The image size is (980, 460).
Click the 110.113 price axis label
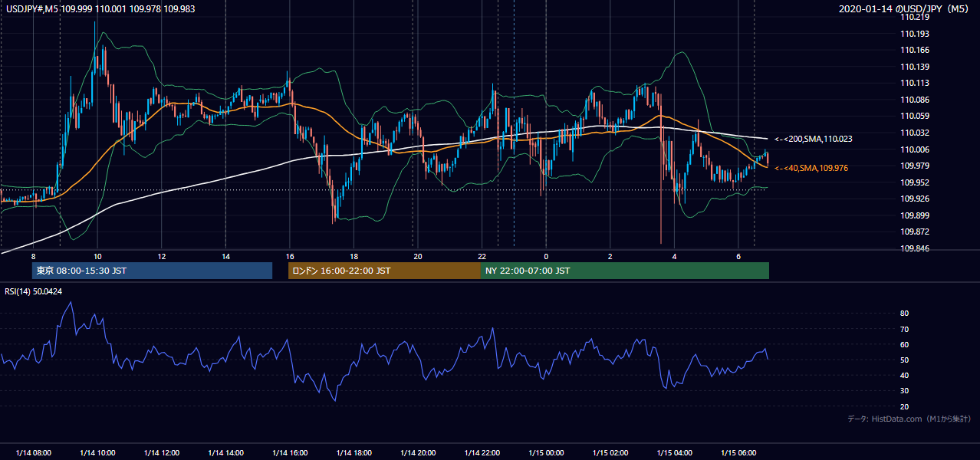[x=915, y=84]
